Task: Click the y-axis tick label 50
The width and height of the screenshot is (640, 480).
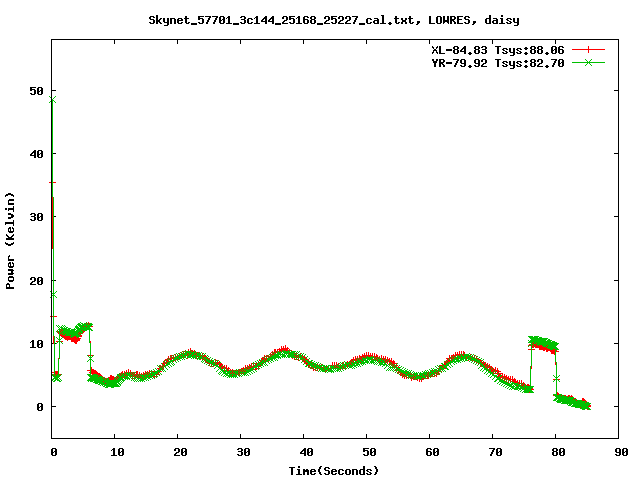Action: pyautogui.click(x=36, y=91)
